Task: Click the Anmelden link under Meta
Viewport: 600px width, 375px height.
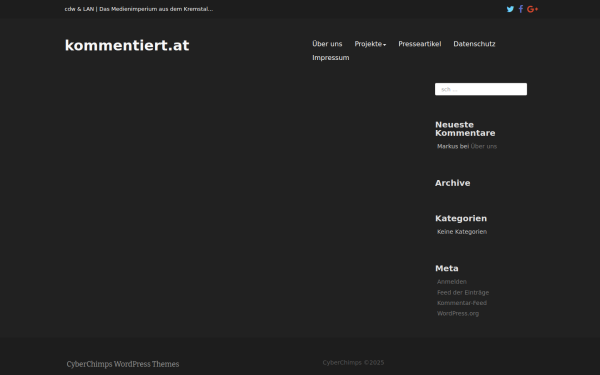Action: (x=452, y=282)
